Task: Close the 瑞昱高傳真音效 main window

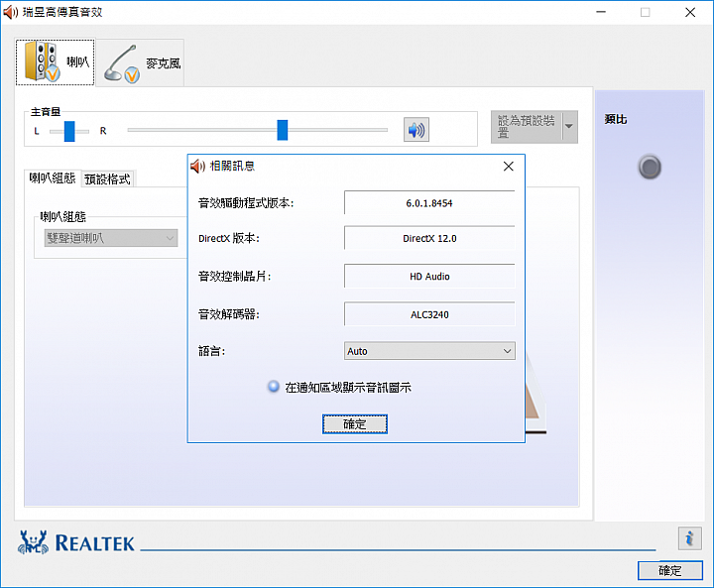Action: pyautogui.click(x=690, y=12)
